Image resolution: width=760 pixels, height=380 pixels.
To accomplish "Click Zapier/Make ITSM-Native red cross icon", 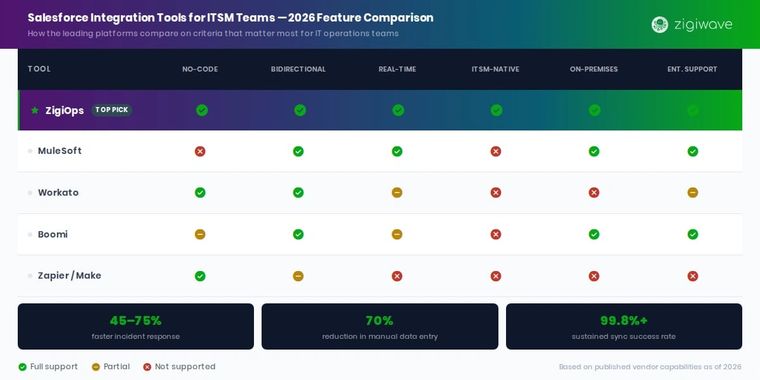I will pos(496,276).
